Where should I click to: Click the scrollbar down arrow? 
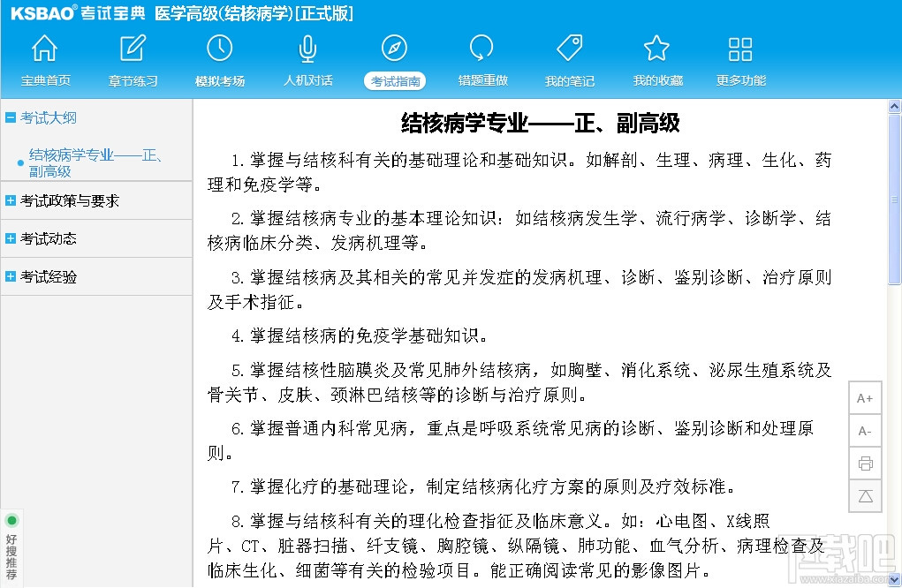coord(894,579)
